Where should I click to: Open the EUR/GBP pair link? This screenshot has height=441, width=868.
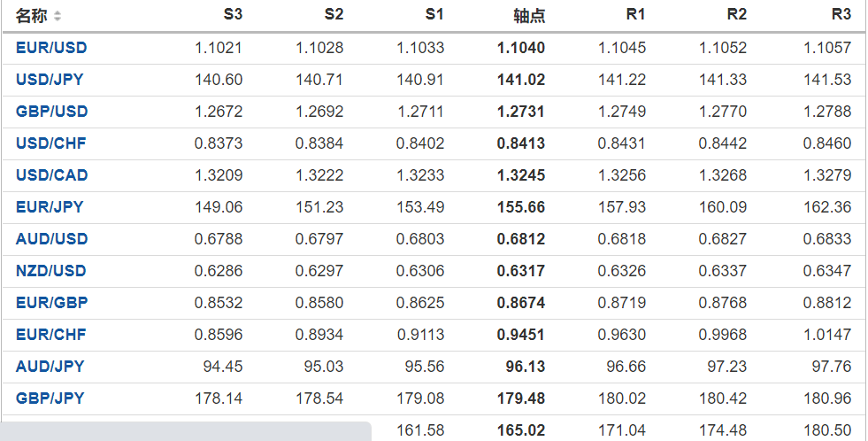point(51,303)
